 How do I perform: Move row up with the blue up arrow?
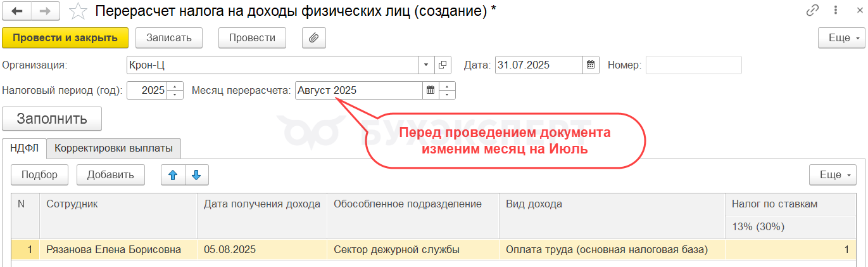point(173,175)
